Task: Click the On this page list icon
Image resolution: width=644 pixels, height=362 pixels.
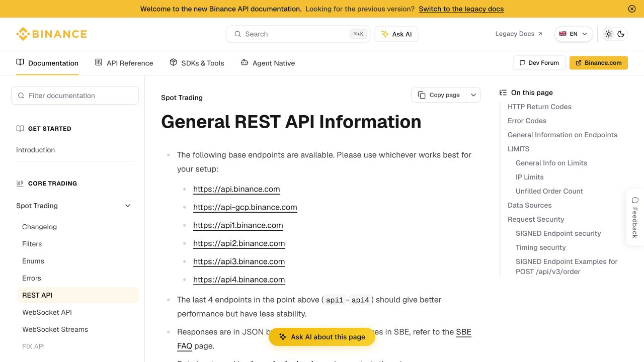Action: point(503,93)
